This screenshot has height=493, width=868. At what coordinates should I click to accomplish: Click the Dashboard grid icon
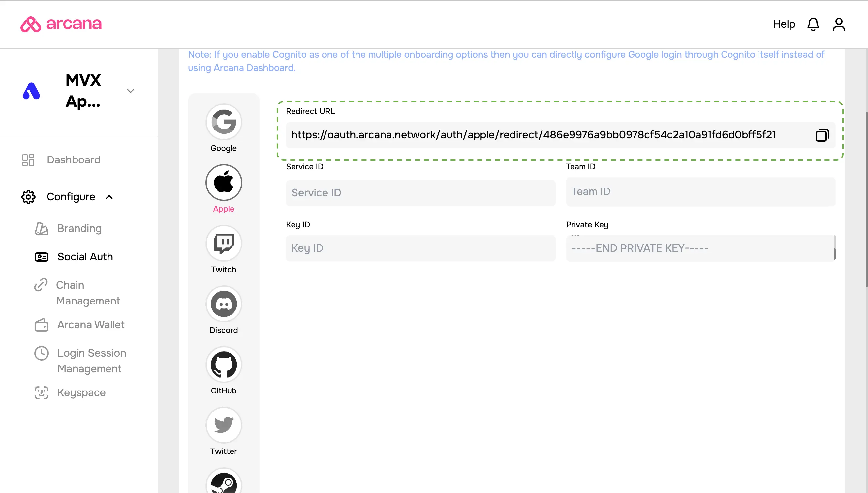point(28,160)
